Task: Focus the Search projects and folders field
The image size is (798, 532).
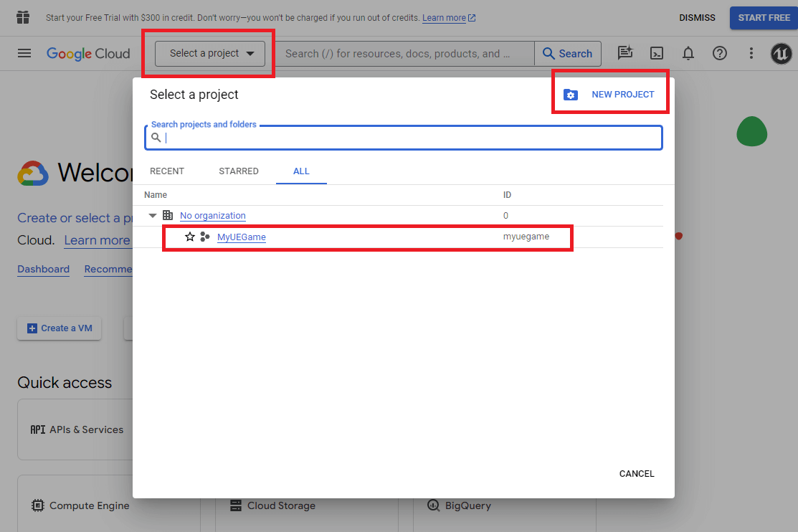Action: [x=404, y=138]
